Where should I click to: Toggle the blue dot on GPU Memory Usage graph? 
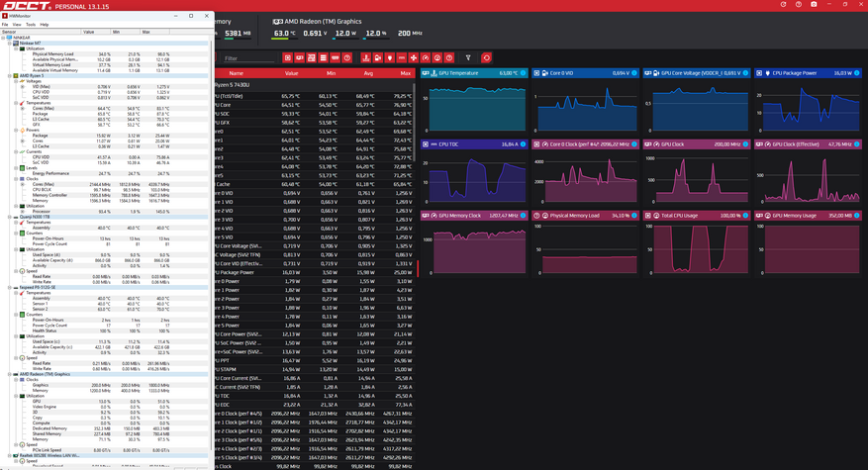857,216
